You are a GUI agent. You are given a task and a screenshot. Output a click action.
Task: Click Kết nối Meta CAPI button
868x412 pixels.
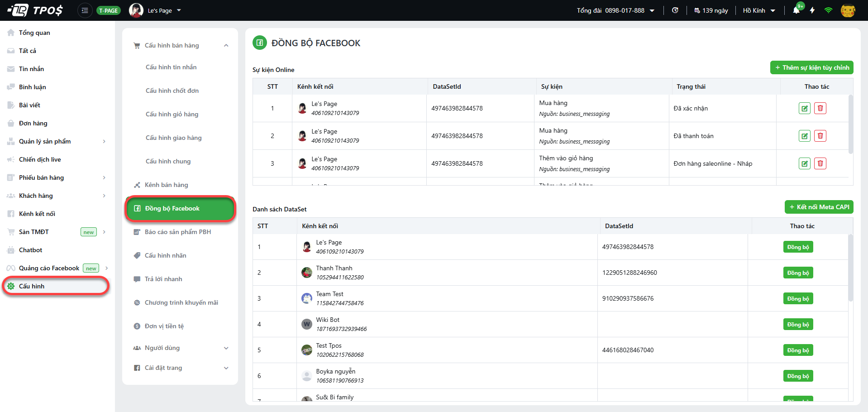tap(819, 207)
